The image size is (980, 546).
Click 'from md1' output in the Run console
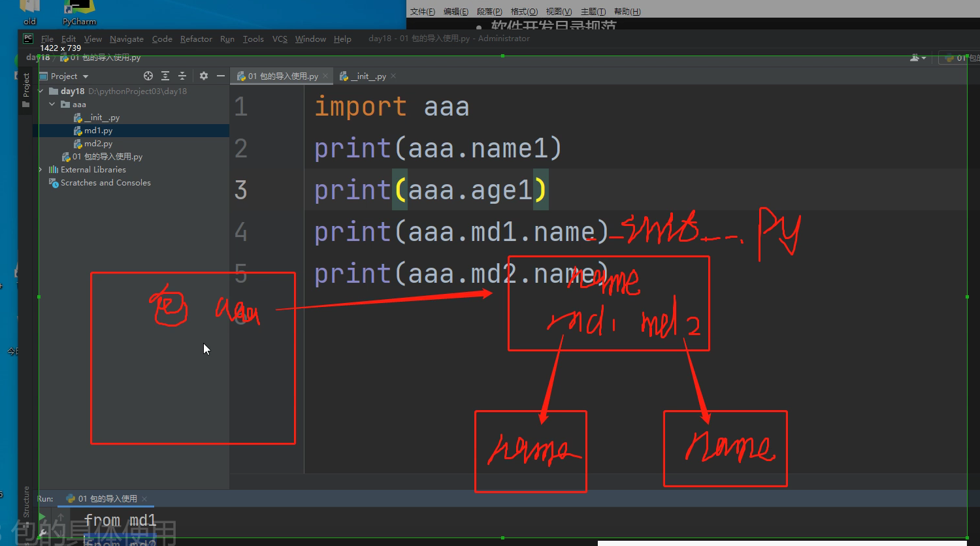(x=120, y=521)
